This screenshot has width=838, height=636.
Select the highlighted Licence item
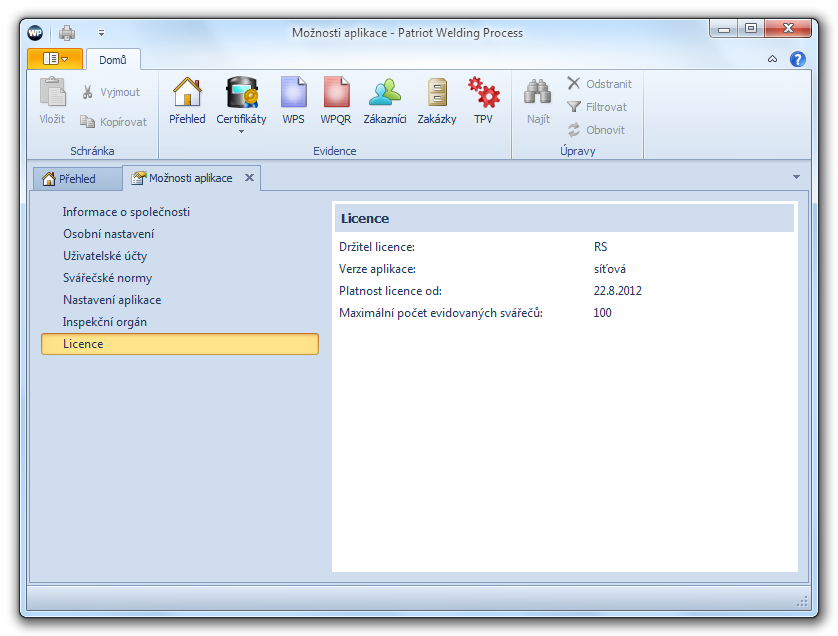pos(180,344)
